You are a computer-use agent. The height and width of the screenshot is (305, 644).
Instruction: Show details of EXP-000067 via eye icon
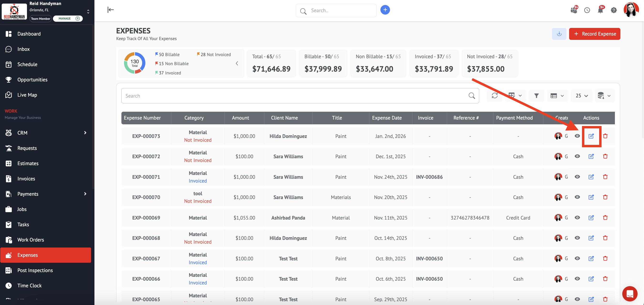pyautogui.click(x=577, y=258)
